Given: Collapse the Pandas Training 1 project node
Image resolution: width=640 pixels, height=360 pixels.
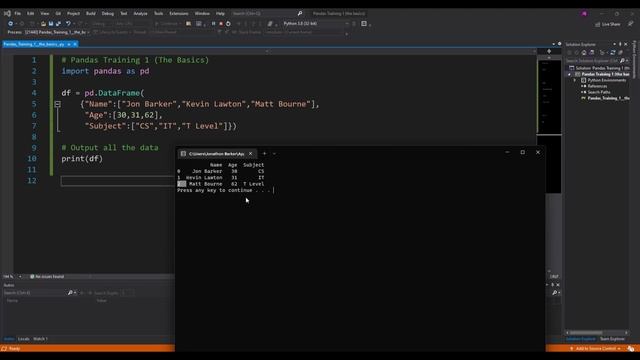Looking at the screenshot, I should 569,74.
